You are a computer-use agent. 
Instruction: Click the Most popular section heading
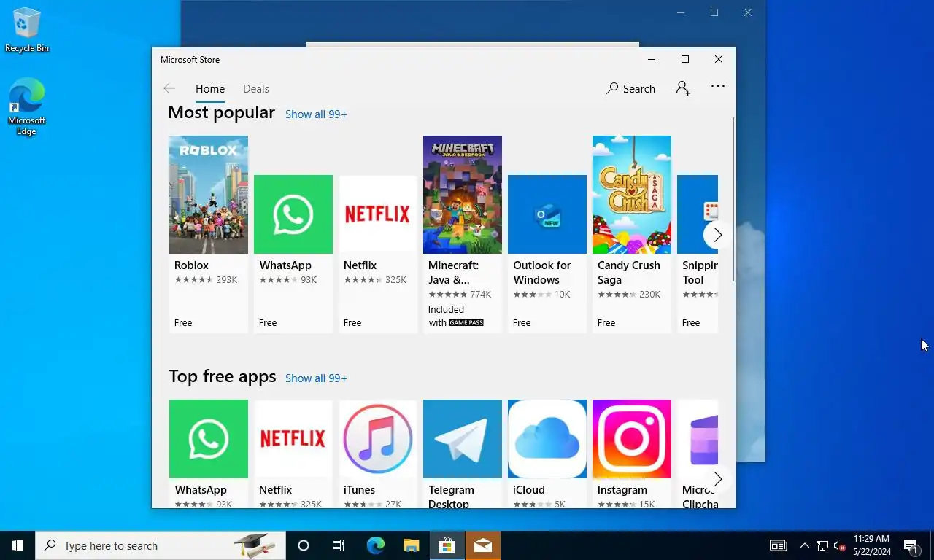[221, 112]
